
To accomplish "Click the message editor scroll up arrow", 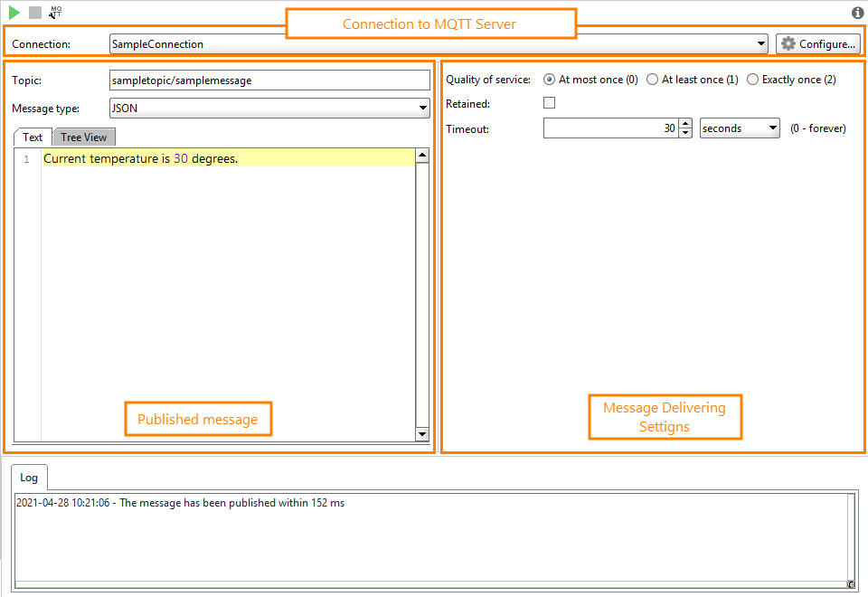I will tap(422, 156).
